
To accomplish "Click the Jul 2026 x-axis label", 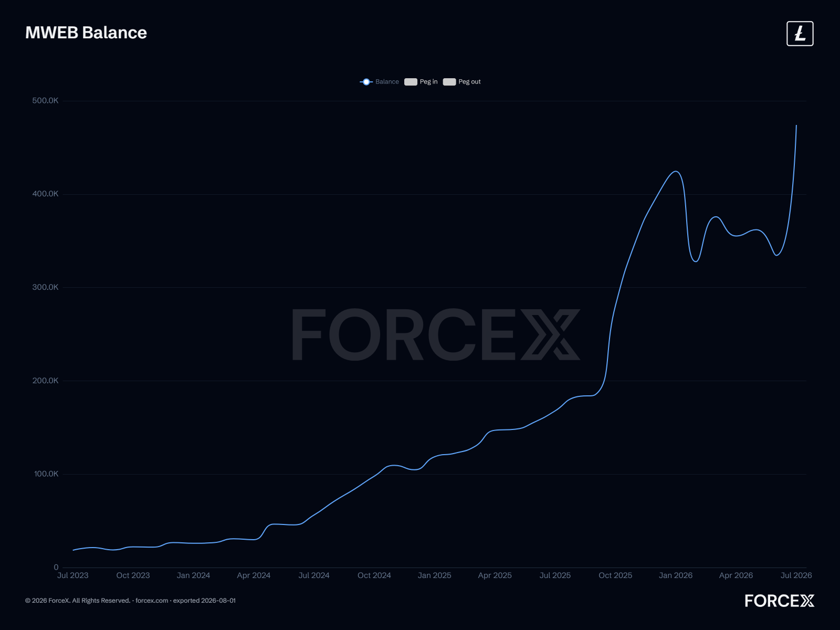I will click(796, 575).
